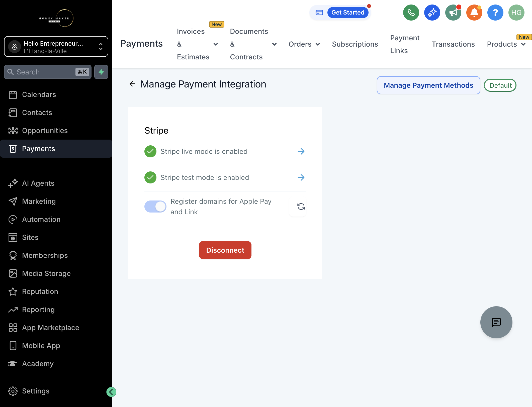Viewport: 532px width, 407px height.
Task: Toggle Register domains for Apple Pay switch
Action: (x=155, y=207)
